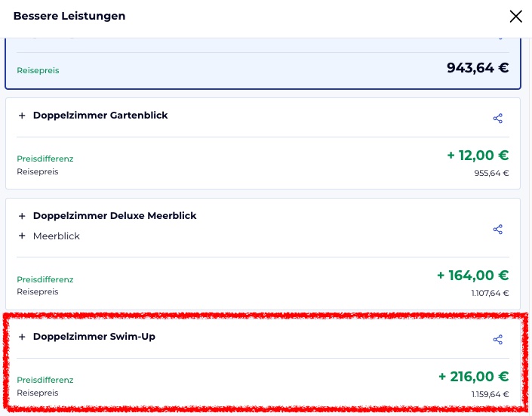Select the Doppelzimmer Gartenblick room title
Image resolution: width=532 pixels, height=416 pixels.
pos(100,116)
